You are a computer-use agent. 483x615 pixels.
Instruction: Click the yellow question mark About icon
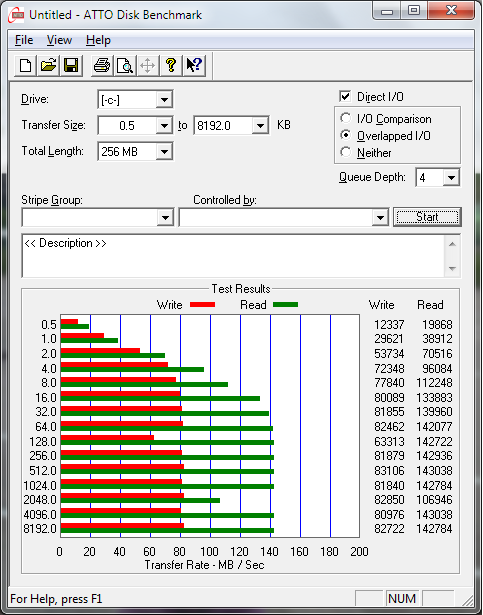[x=171, y=65]
